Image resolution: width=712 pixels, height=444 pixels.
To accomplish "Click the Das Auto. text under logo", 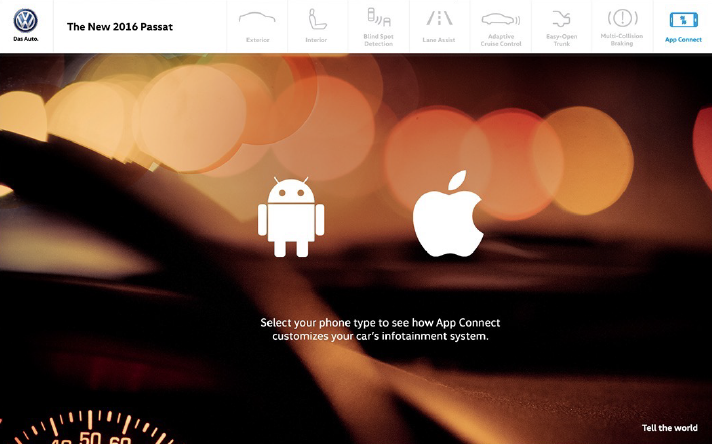I will point(26,41).
